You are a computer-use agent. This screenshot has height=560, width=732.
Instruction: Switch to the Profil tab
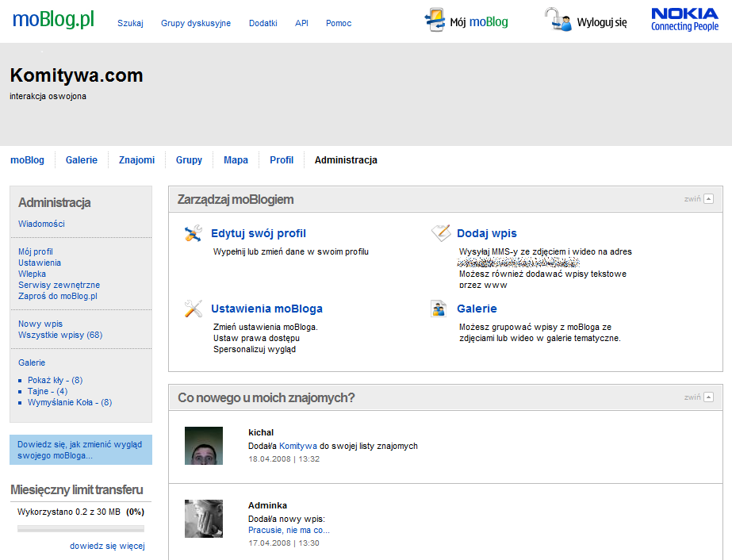tap(282, 160)
